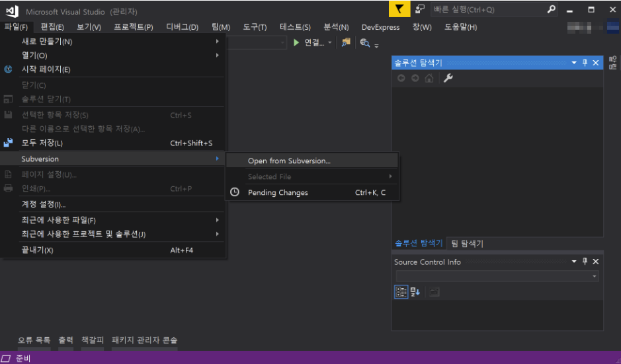Click the Solution Explorer home icon

[429, 78]
